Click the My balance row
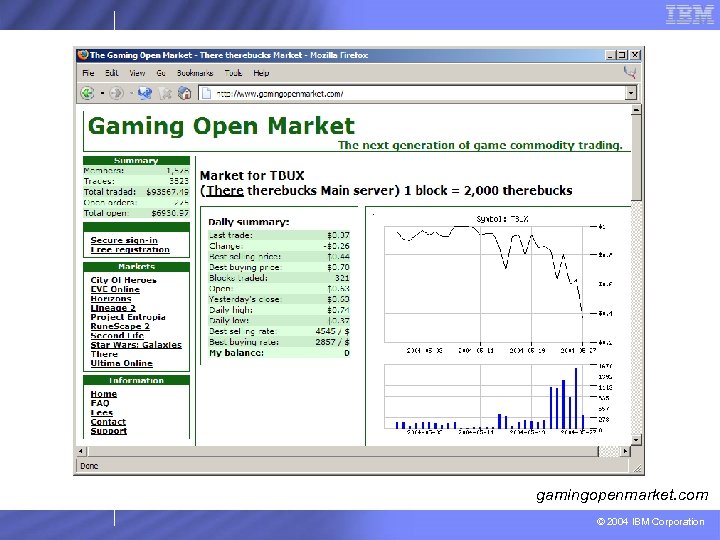 (x=279, y=353)
